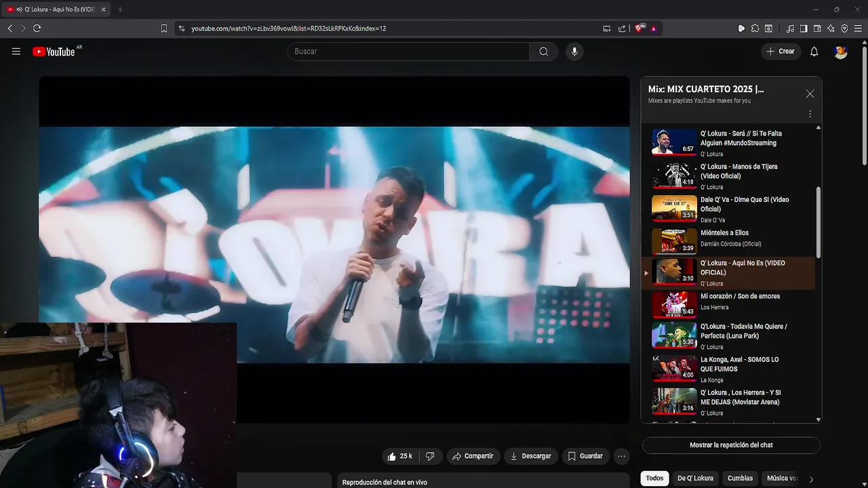The width and height of the screenshot is (868, 488).
Task: Click Reproducción del chat en vivo heading
Action: [x=384, y=483]
